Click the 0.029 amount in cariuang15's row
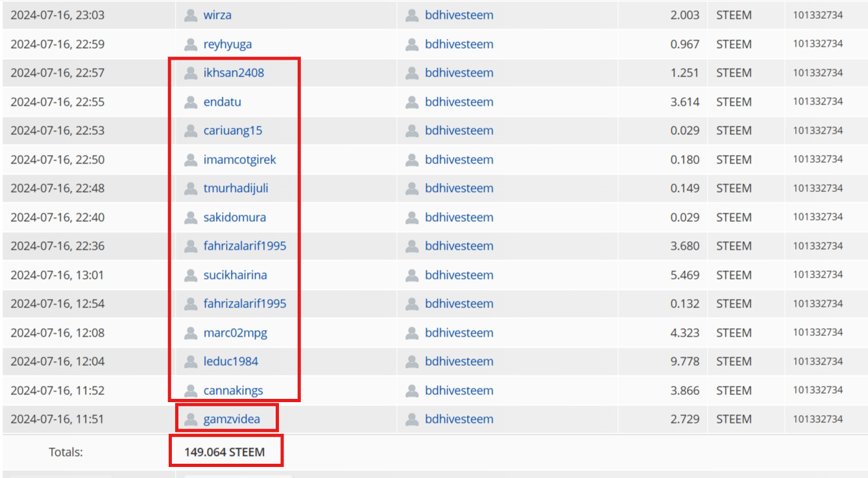The width and height of the screenshot is (868, 478). (685, 130)
